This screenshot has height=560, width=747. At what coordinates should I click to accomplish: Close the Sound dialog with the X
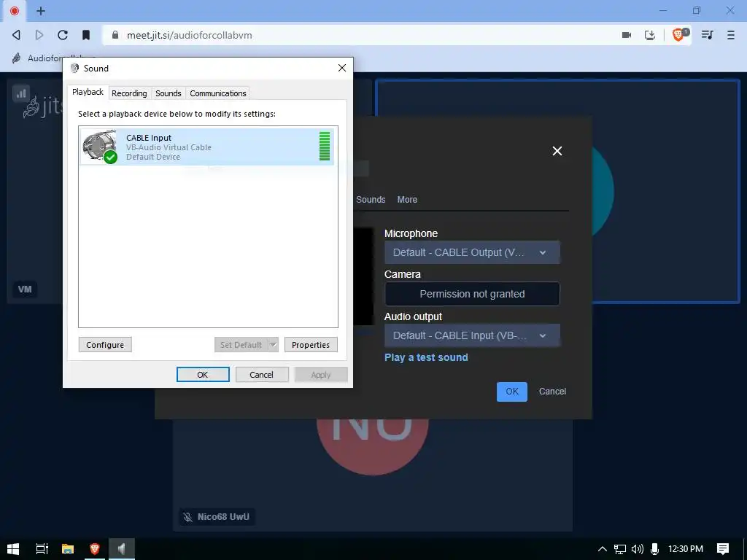click(342, 68)
